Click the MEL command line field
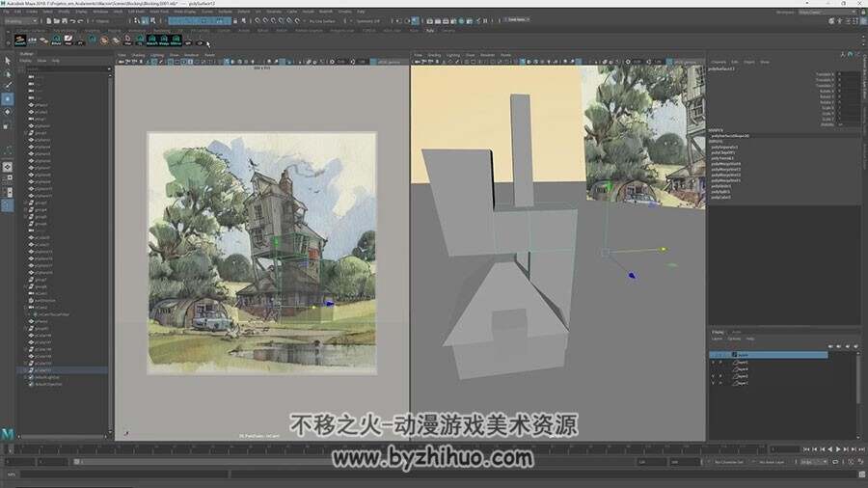 tap(124, 474)
